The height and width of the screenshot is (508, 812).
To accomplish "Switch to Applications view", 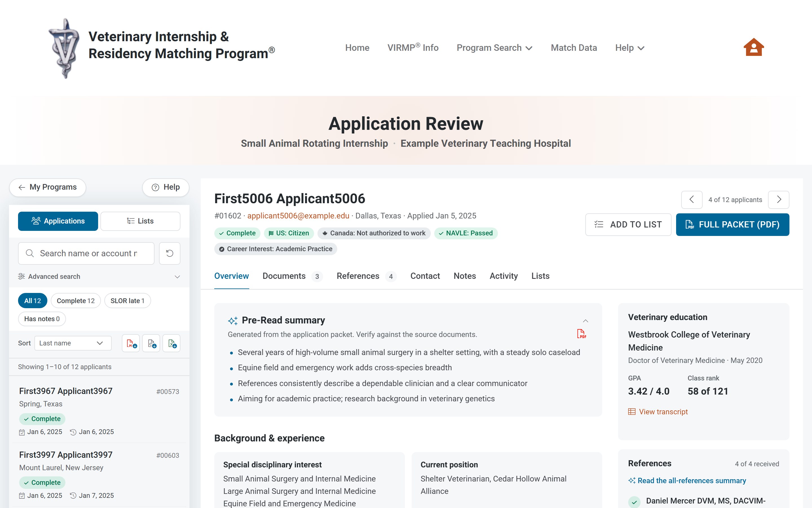I will 58,221.
